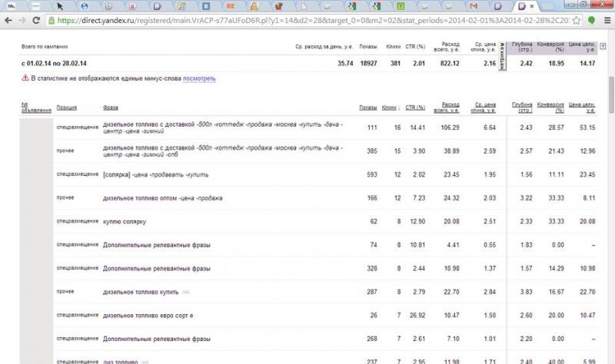Click the red warning triangle icon
This screenshot has height=364, width=615.
coord(25,78)
